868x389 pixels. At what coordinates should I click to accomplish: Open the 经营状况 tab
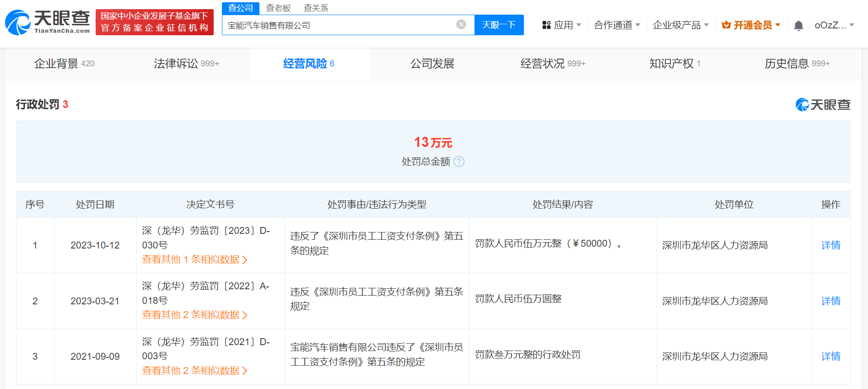(x=553, y=64)
